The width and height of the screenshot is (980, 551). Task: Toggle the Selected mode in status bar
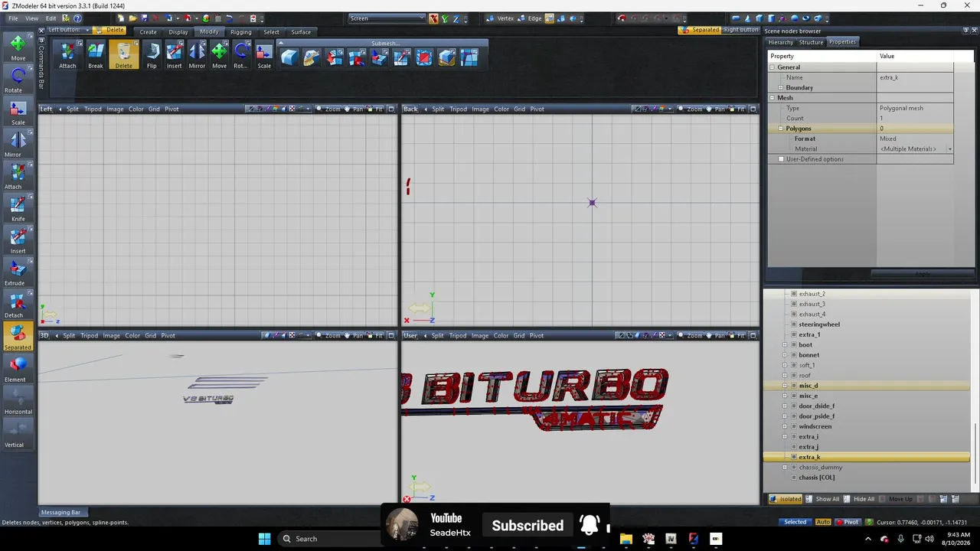(795, 522)
